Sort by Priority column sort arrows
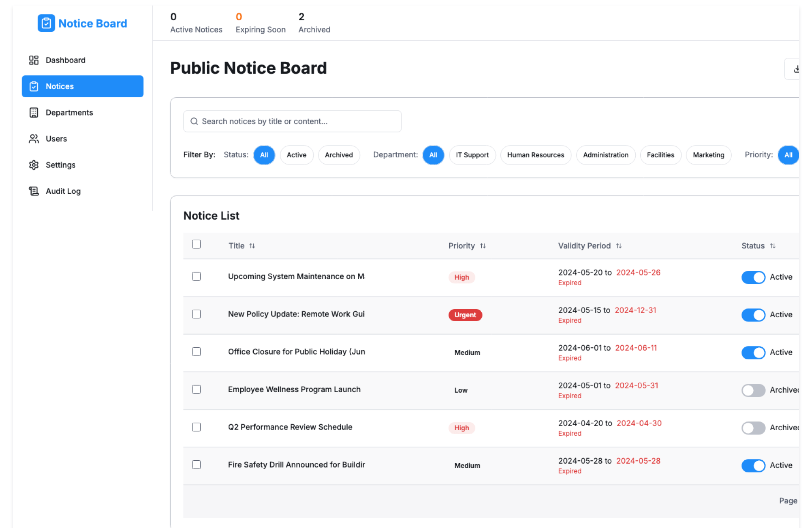The image size is (812, 528). coord(483,246)
